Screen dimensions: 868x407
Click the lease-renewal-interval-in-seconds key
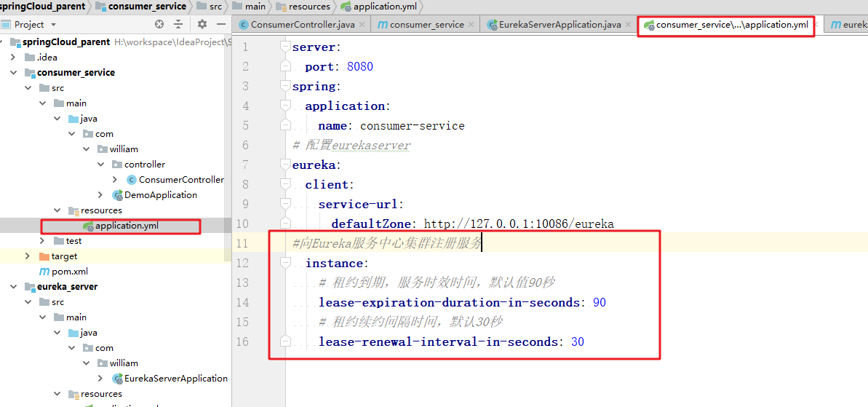(438, 341)
